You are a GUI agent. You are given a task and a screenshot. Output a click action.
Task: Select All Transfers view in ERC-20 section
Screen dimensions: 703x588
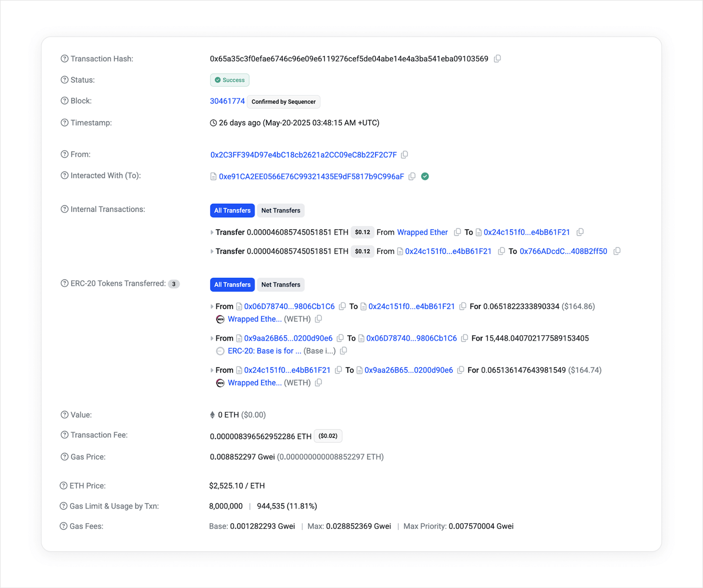[232, 284]
